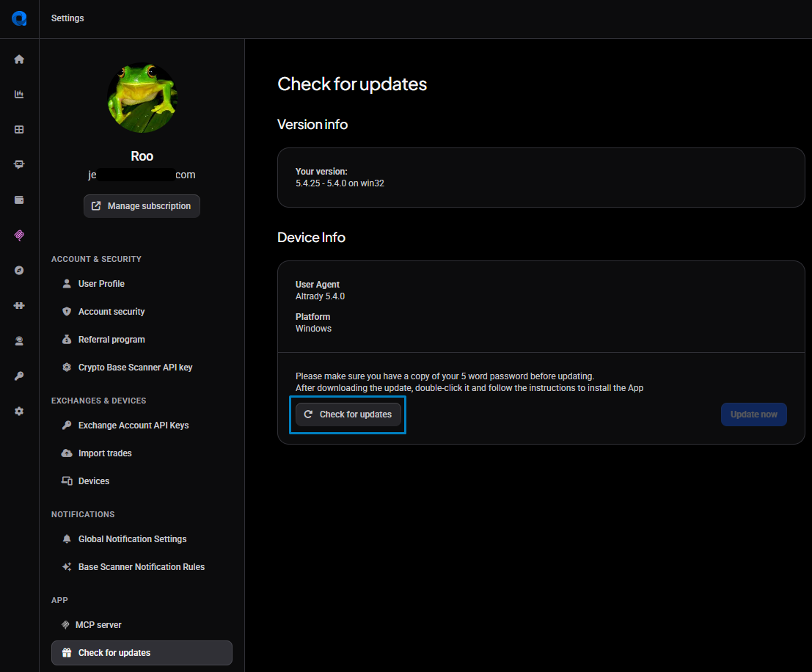Click the Devices monitor icon
Screen dimensions: 812x672
(x=67, y=481)
